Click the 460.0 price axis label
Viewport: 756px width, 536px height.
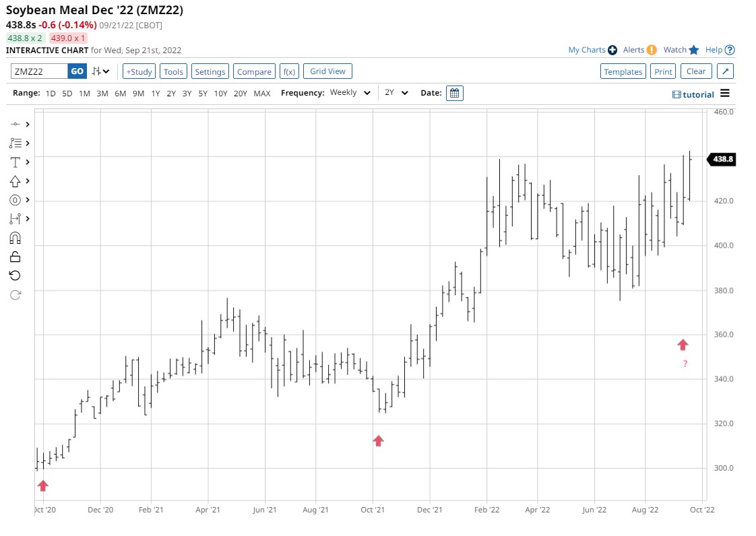point(724,112)
